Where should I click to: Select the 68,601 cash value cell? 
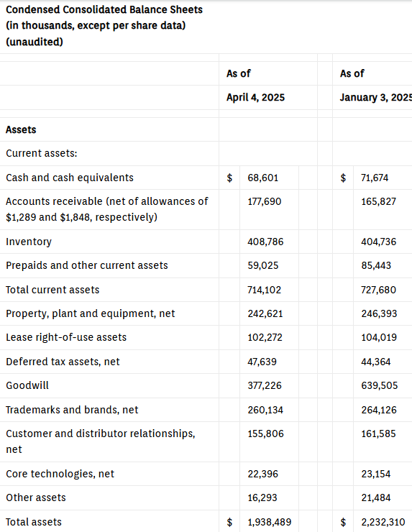pyautogui.click(x=263, y=178)
